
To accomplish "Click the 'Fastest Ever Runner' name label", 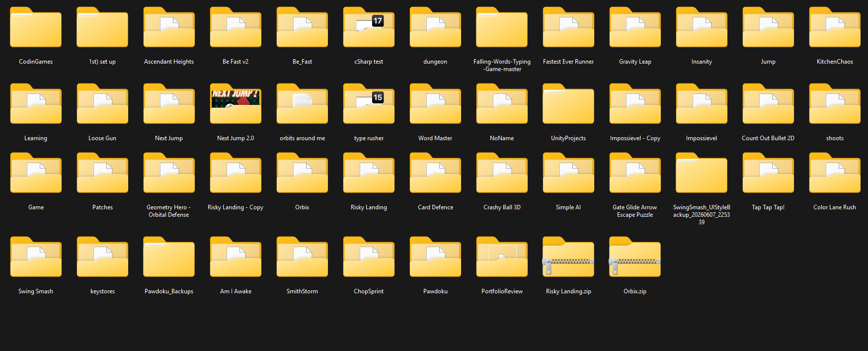I will (568, 62).
